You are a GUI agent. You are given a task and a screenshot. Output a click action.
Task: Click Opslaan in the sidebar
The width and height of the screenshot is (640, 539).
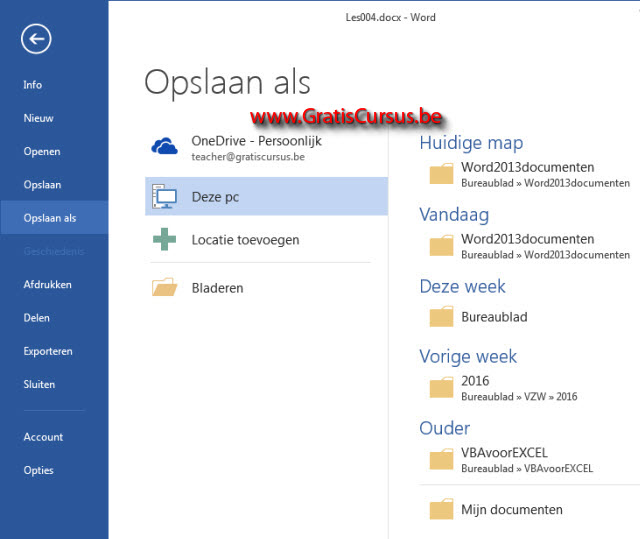(42, 185)
